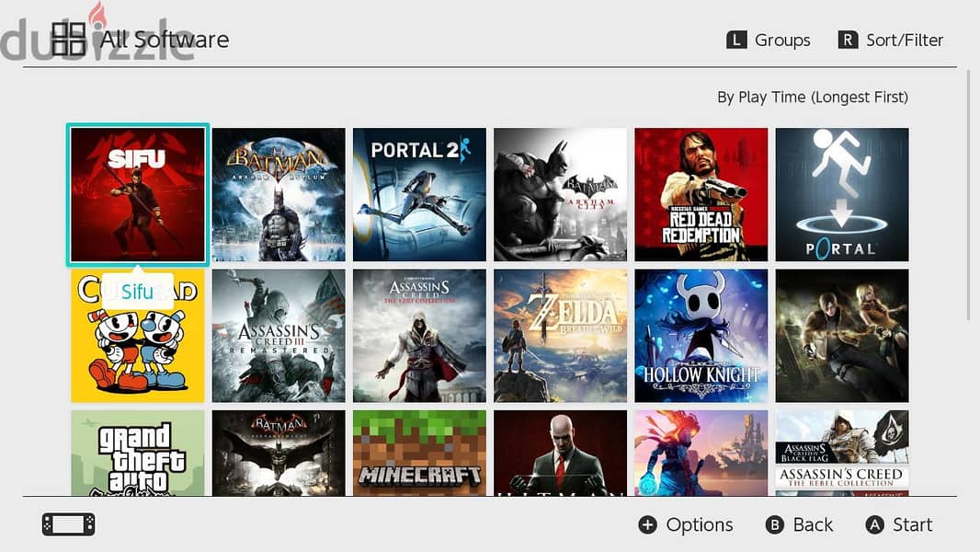Open Assassin's Creed III Remastered tile
Image resolution: width=980 pixels, height=552 pixels.
[x=279, y=336]
